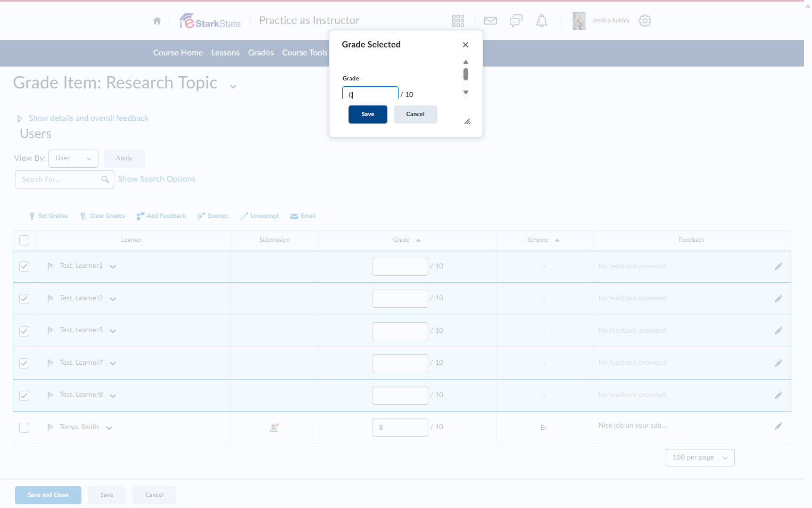Open update alerts bell icon
Viewport: 812px width, 508px height.
pos(542,21)
